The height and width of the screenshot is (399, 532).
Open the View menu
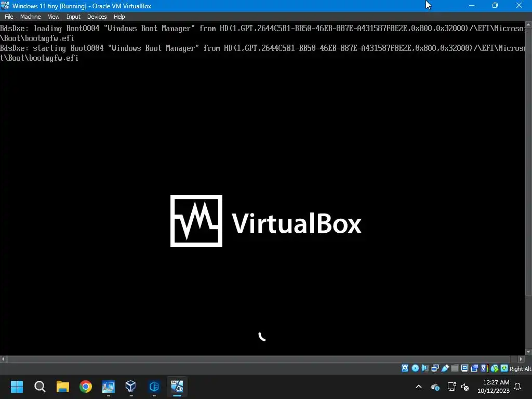click(54, 17)
